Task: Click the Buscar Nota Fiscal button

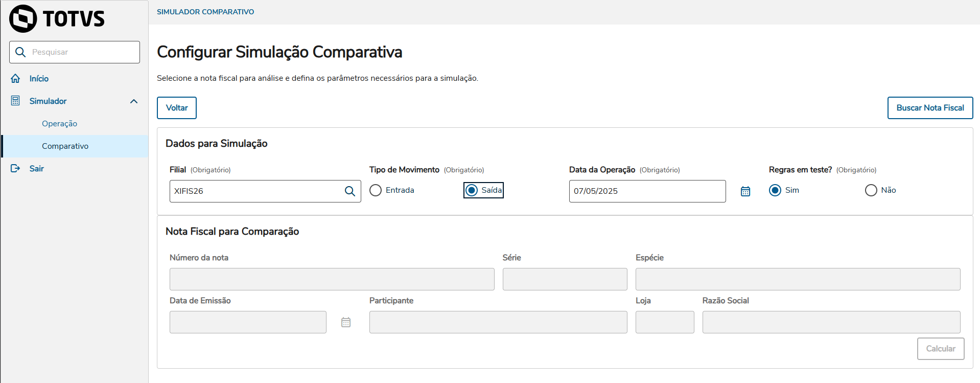Action: click(930, 108)
